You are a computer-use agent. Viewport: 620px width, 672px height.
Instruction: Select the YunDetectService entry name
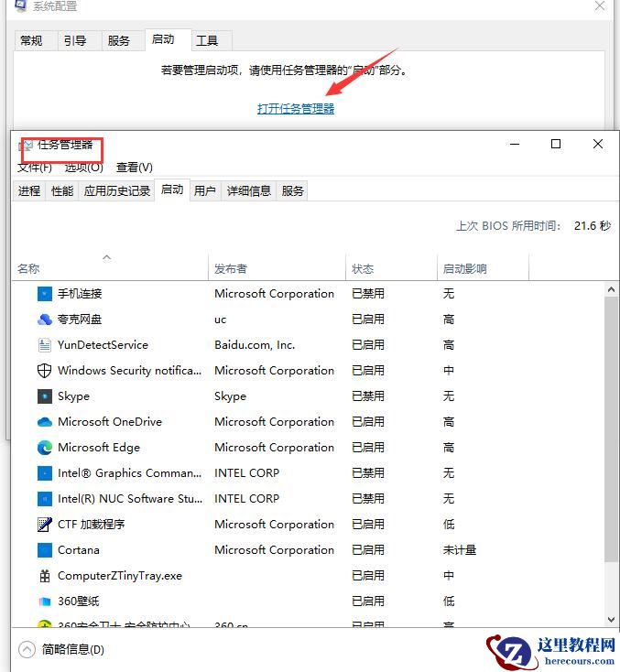(103, 345)
